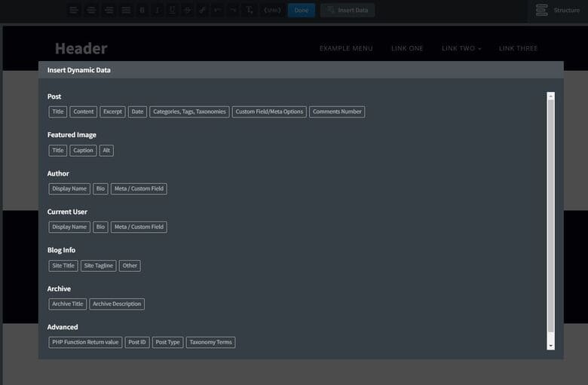Choose the Taxonomy Terms option
588x385 pixels.
(x=210, y=342)
